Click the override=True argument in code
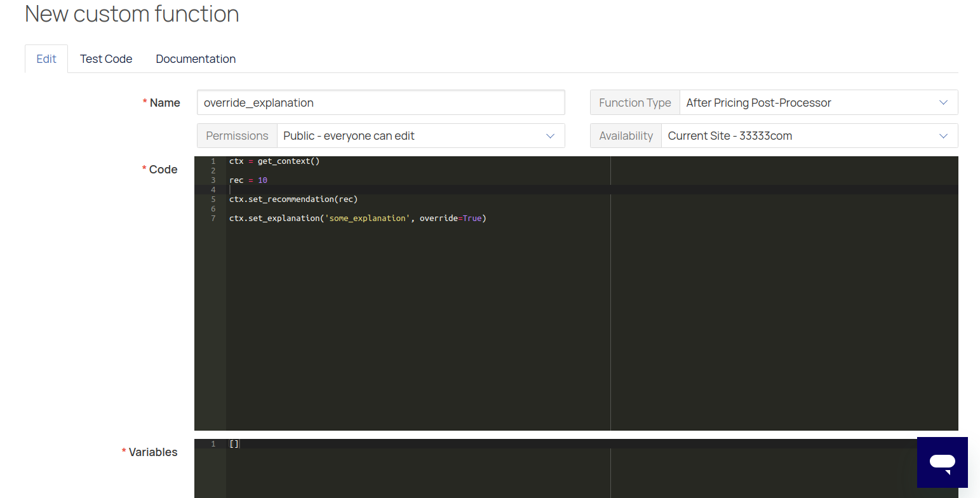 450,219
